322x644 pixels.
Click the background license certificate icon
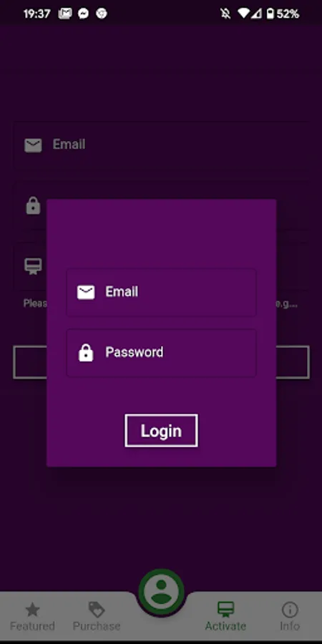33,267
